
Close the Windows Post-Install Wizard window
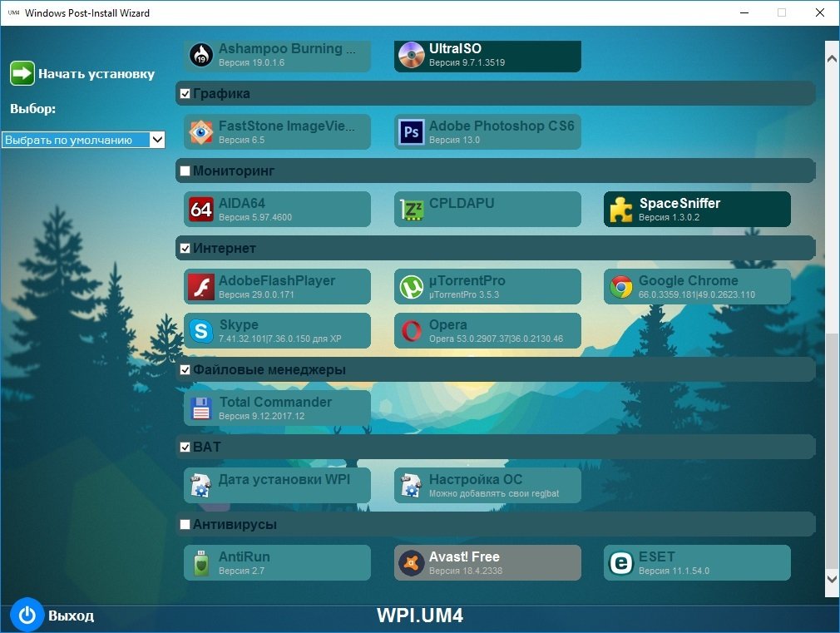click(x=820, y=12)
